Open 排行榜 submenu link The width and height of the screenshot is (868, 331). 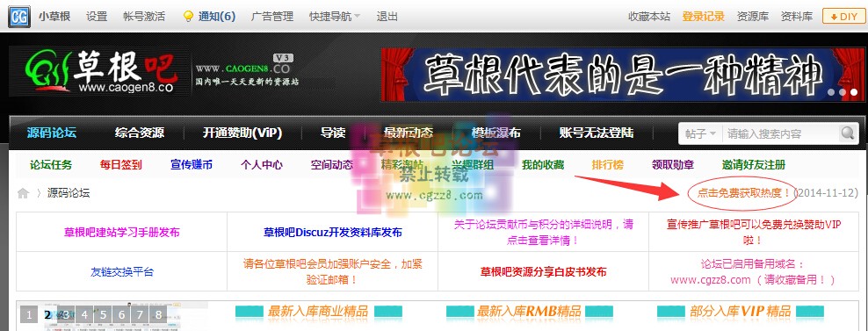tap(607, 164)
